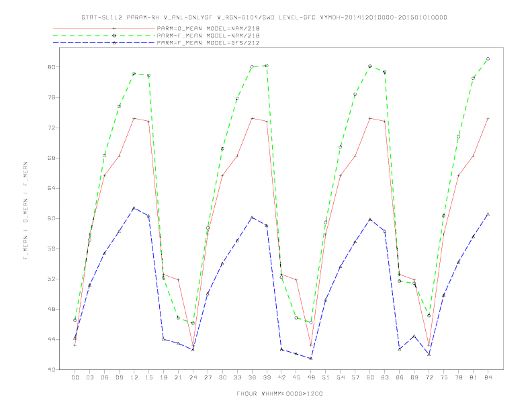Click the x-axis title FHOUR VHHMM:0000>1200
Screen dimensions: 532x411
(x=279, y=394)
